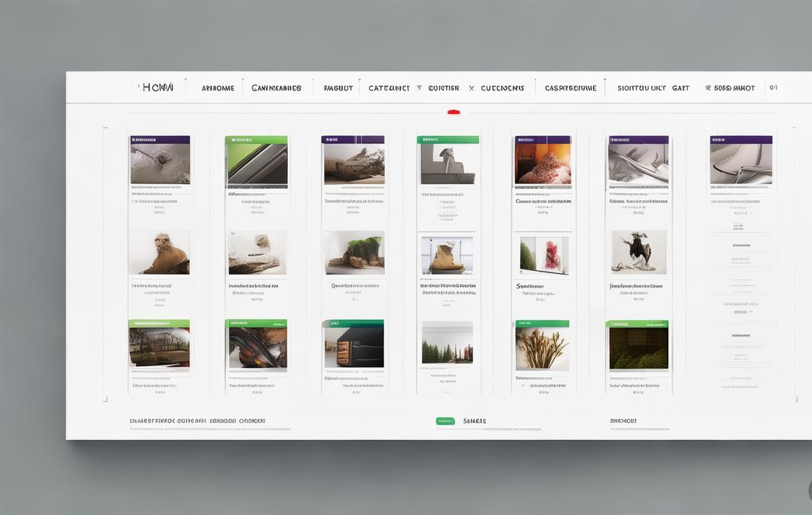Select the hooded brown figure thumbnail
Image resolution: width=812 pixels, height=515 pixels.
(x=159, y=253)
